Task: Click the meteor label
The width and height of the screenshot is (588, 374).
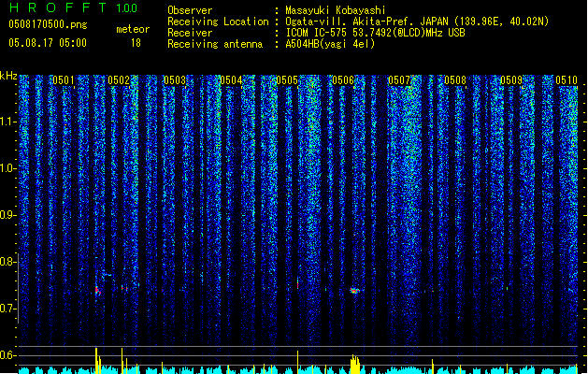Action: (133, 29)
